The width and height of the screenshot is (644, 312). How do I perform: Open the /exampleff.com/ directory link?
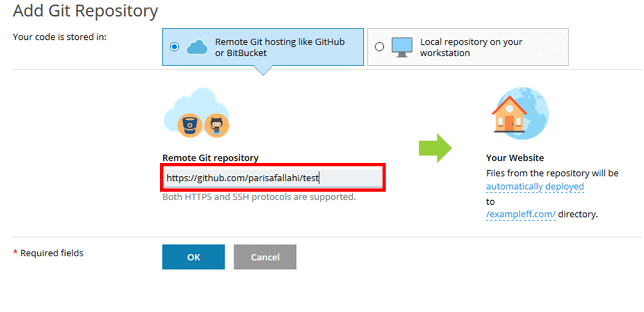pyautogui.click(x=520, y=215)
